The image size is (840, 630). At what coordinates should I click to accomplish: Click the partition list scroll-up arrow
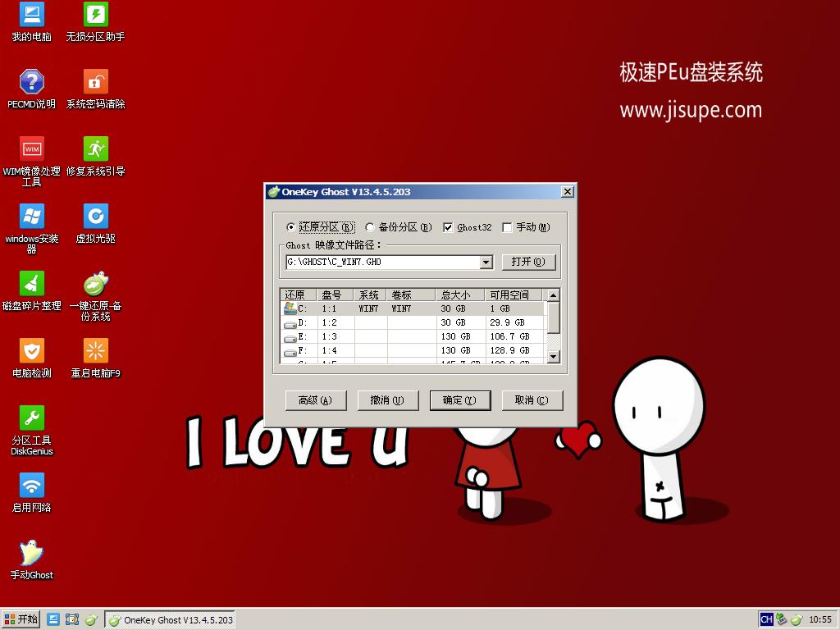coord(554,295)
